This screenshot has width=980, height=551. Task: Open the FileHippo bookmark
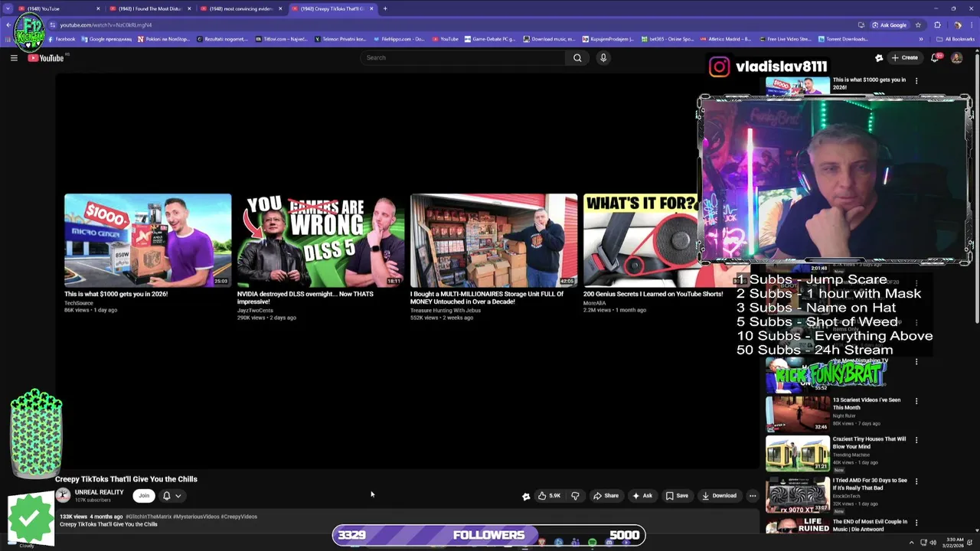(398, 39)
